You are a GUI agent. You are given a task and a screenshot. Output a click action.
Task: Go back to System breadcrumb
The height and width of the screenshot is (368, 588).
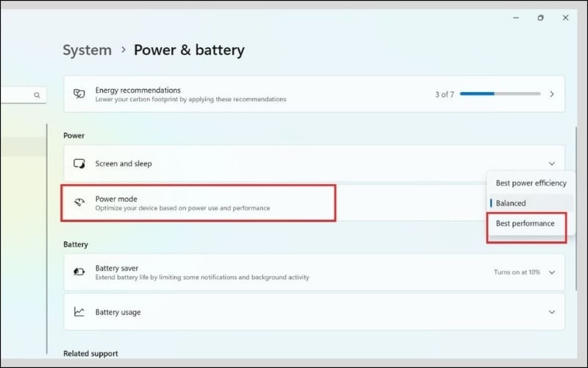[x=87, y=50]
